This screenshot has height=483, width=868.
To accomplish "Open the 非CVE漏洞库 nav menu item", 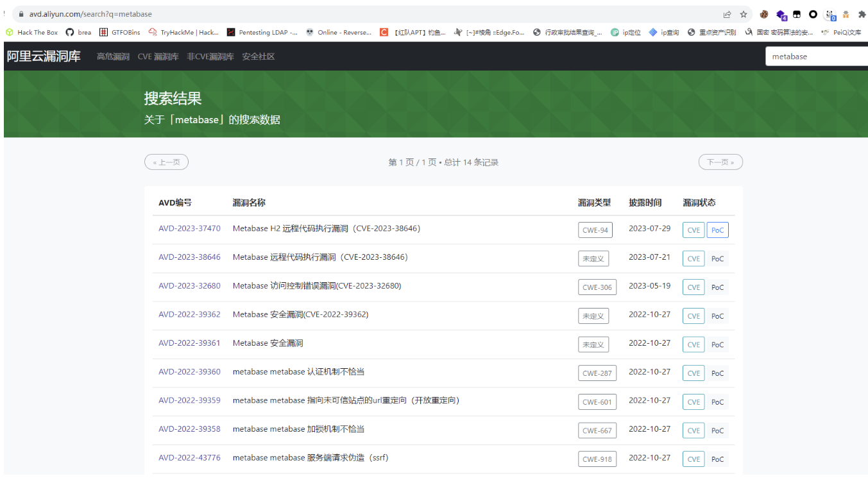I will 210,56.
